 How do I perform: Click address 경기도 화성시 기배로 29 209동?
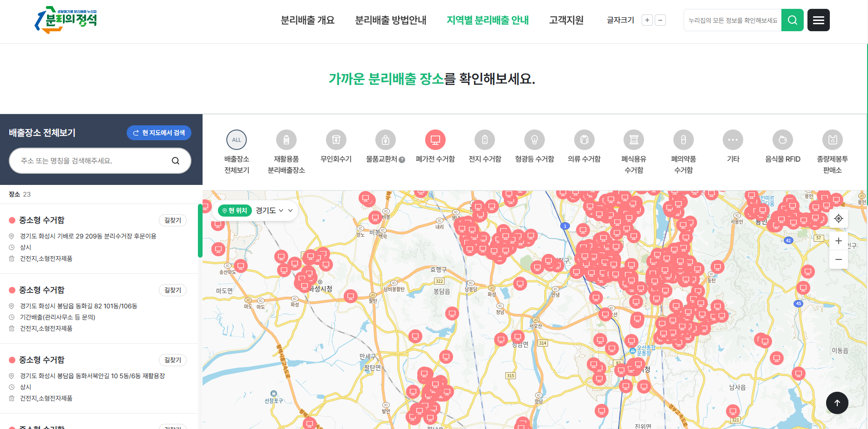pyautogui.click(x=88, y=236)
